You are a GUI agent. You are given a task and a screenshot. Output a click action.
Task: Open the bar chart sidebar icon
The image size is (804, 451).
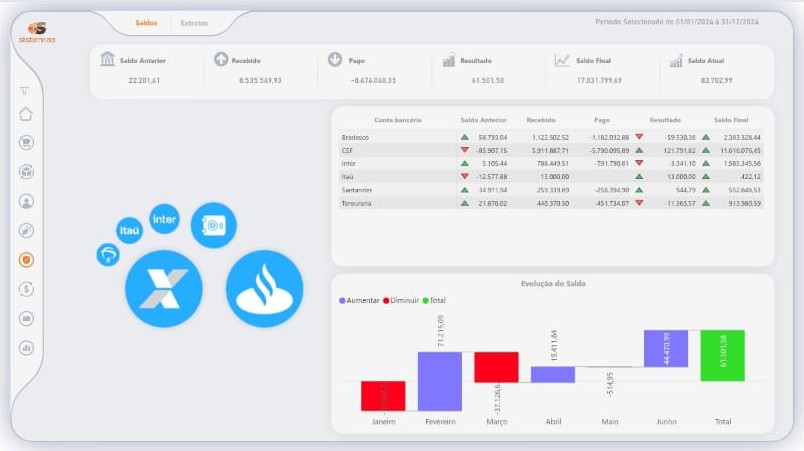tap(26, 348)
